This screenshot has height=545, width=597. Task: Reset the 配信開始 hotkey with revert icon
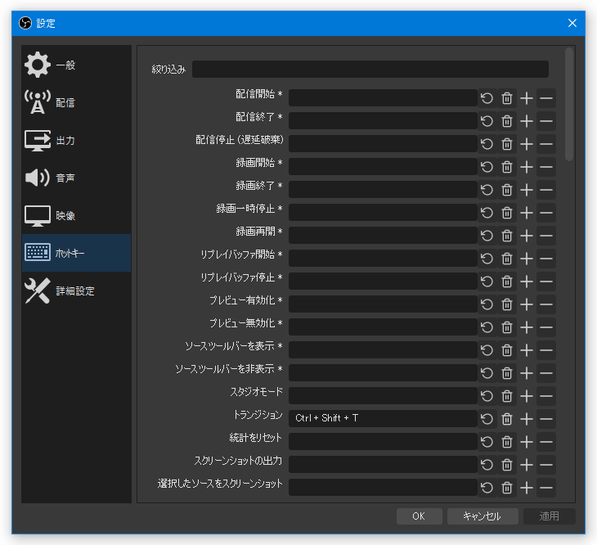(x=487, y=98)
